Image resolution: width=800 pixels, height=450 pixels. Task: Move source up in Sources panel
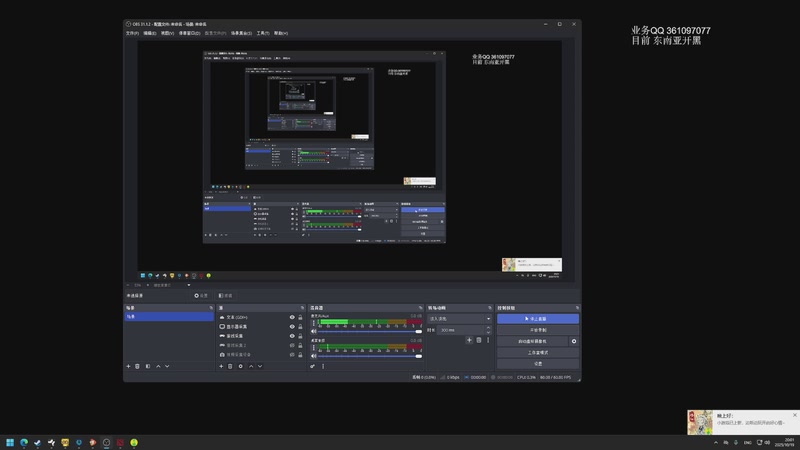251,366
